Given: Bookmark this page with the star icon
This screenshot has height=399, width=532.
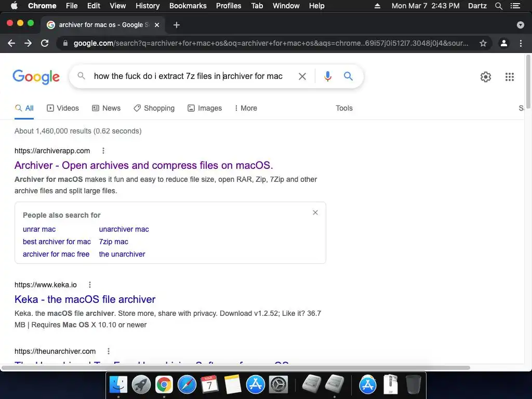Looking at the screenshot, I should click(x=483, y=43).
